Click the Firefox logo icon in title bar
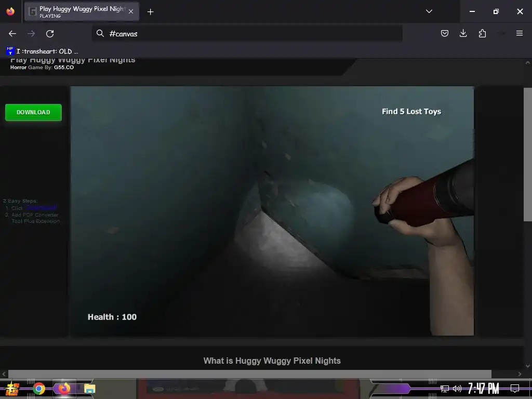The image size is (532, 399). click(x=10, y=11)
